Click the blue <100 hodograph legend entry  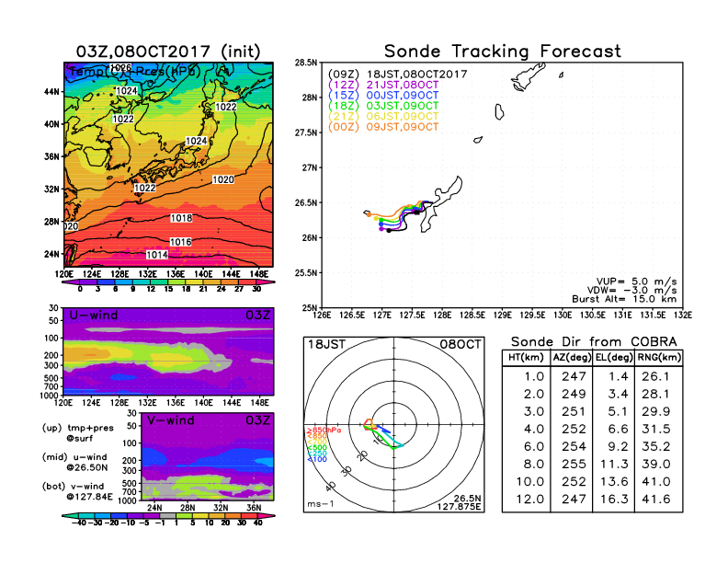(x=317, y=459)
